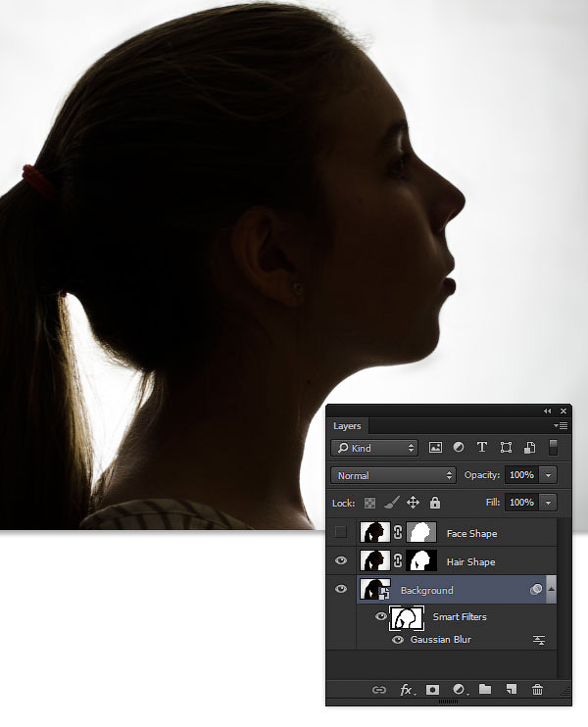588x727 pixels.
Task: Lock transparent pixels icon
Action: point(369,503)
